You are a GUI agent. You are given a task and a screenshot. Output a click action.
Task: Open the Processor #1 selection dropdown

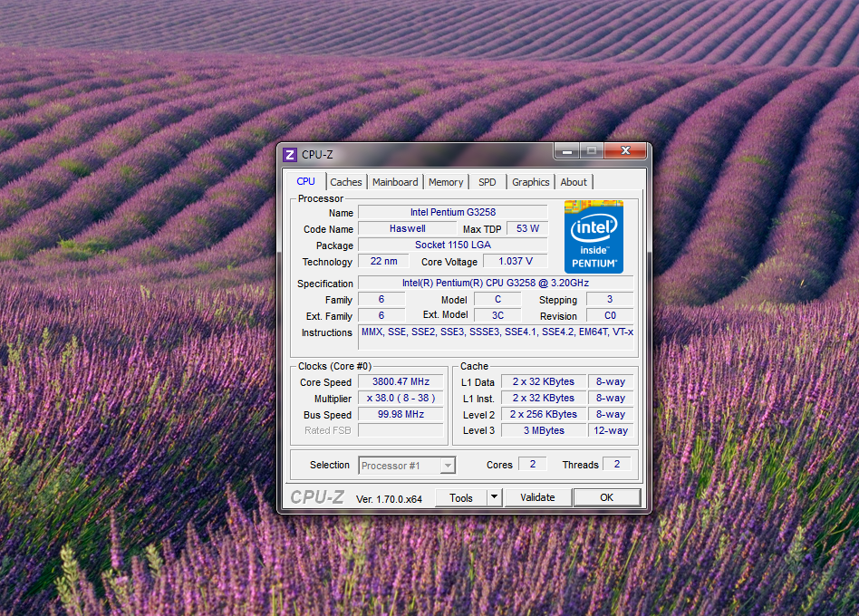tap(407, 466)
